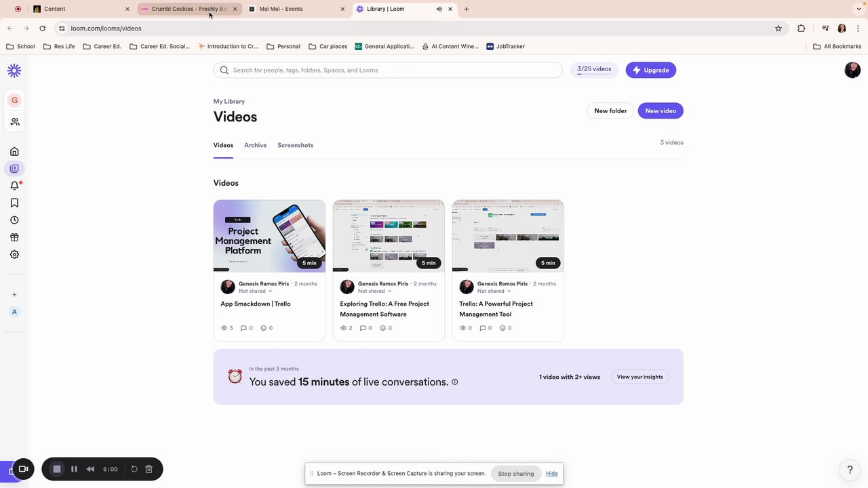Open Exploring Trello video thumbnail
The height and width of the screenshot is (488, 868).
click(x=389, y=236)
